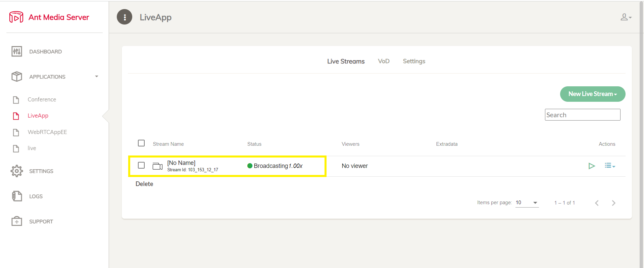Click the [No Name] stream name
The height and width of the screenshot is (268, 644).
coord(181,163)
